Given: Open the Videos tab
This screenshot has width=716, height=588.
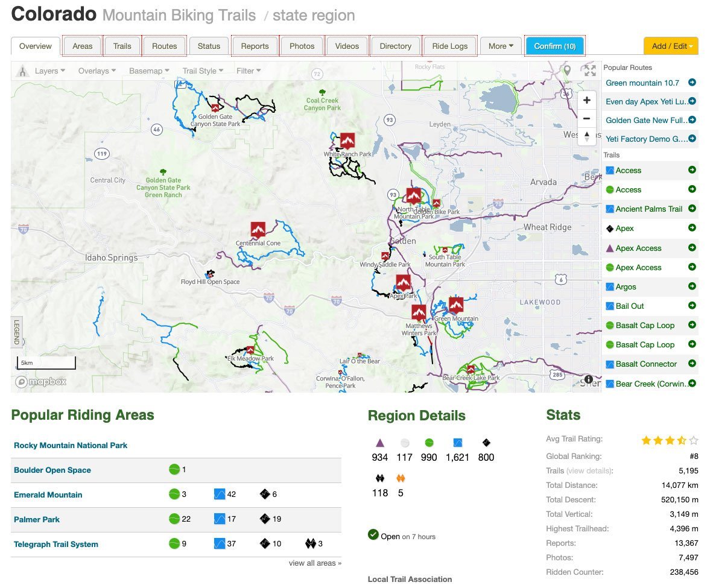Looking at the screenshot, I should (x=347, y=46).
